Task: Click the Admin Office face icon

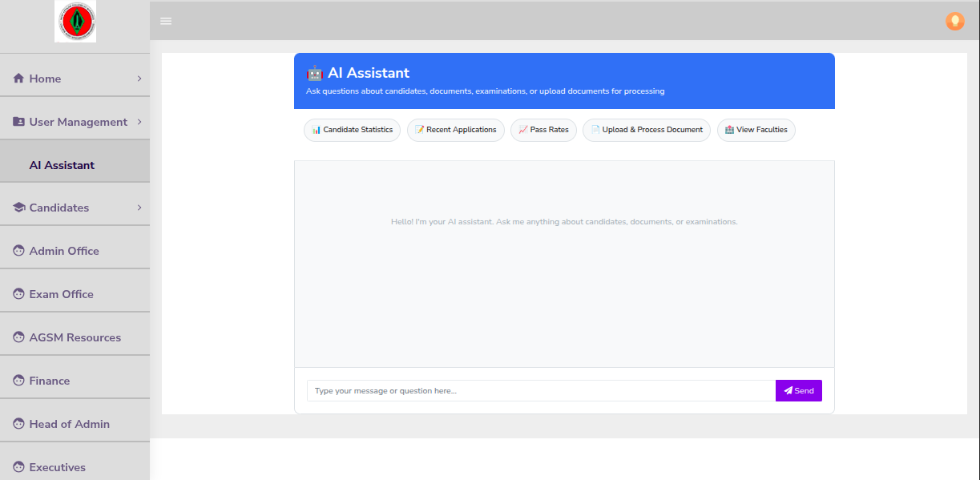Action: pos(18,251)
